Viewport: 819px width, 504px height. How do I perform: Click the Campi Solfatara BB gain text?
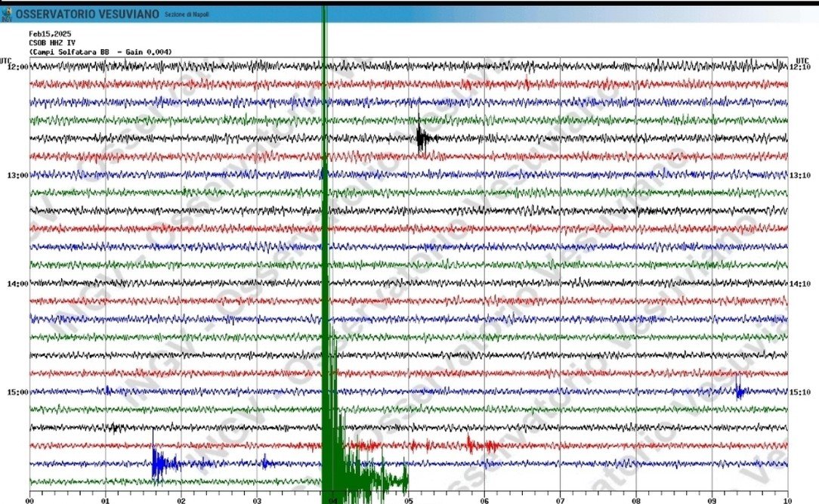click(100, 52)
